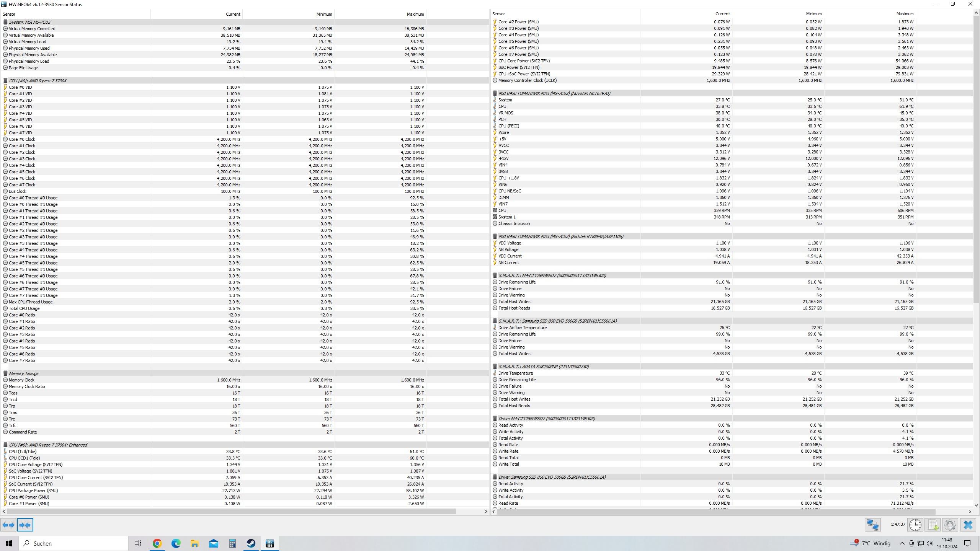Screen dimensions: 980x551
Task: Select the AMD Ryzen 7 3700X: Enhanced group
Action: click(245, 445)
